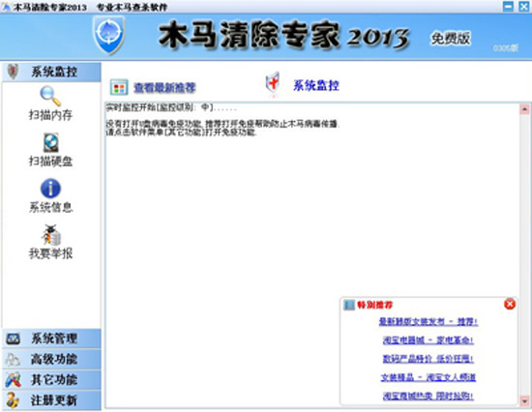Click the log scrollbar up arrow
Viewport: 532px width, 412px height.
click(524, 109)
